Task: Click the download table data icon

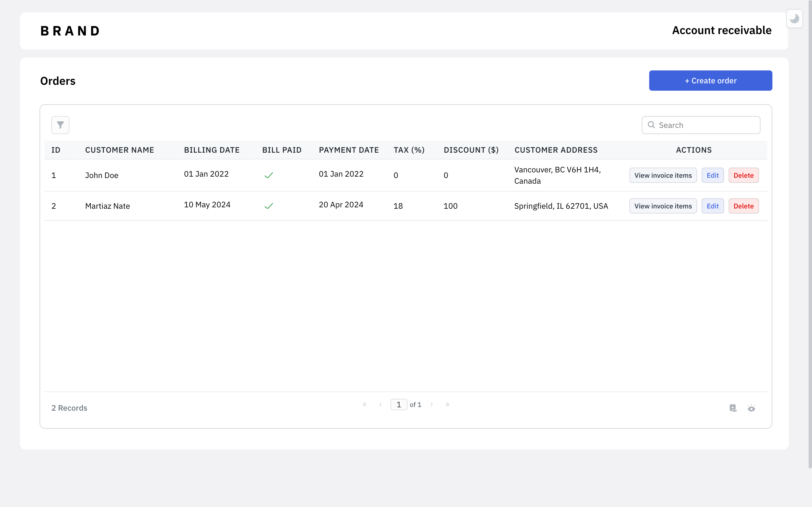Action: click(x=733, y=408)
